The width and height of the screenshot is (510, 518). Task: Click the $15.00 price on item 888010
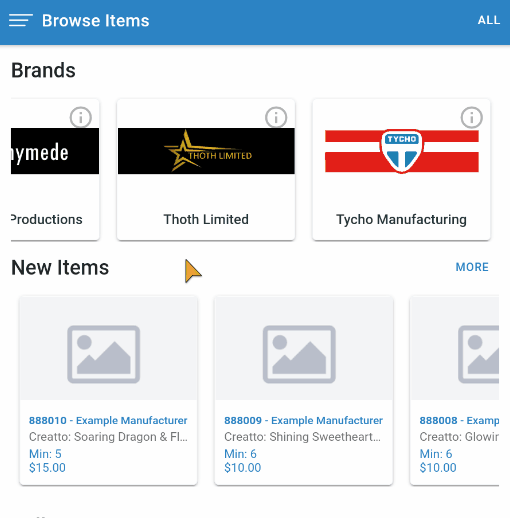coord(47,468)
